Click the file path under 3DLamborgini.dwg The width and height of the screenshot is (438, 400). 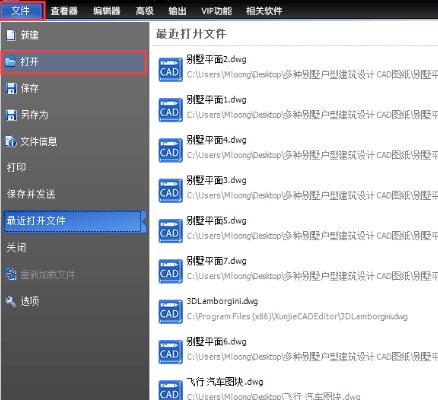(297, 316)
